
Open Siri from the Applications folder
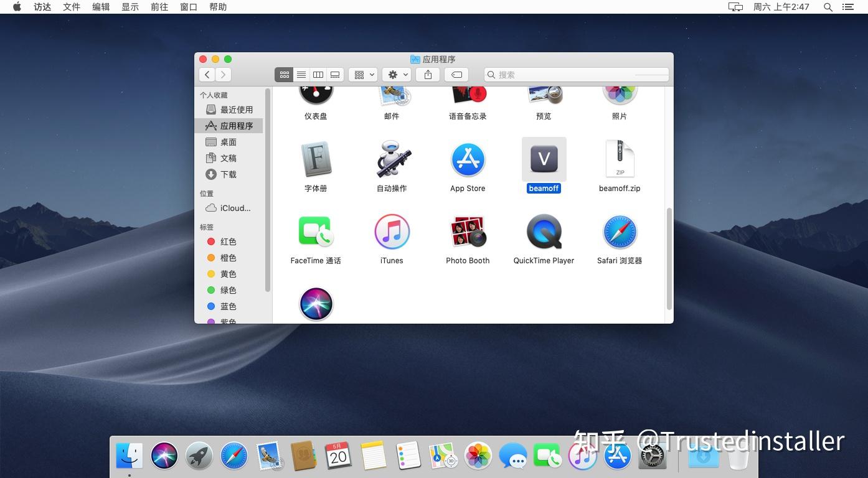click(316, 303)
